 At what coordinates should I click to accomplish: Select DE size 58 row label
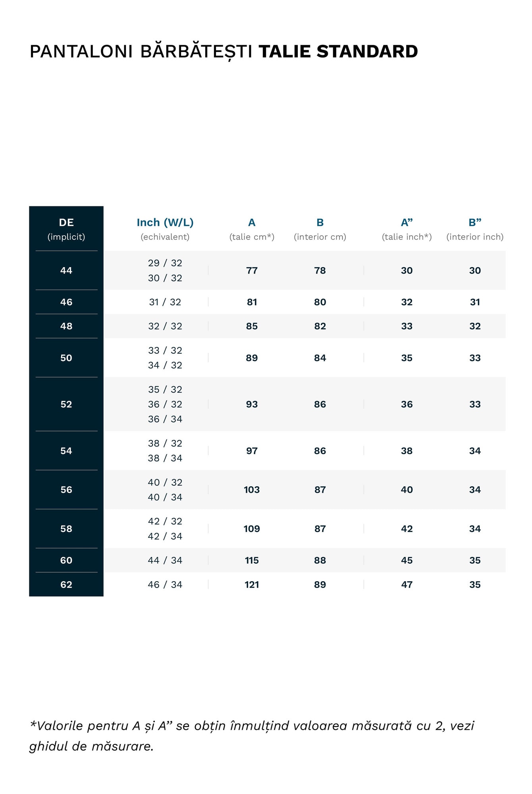click(x=66, y=529)
